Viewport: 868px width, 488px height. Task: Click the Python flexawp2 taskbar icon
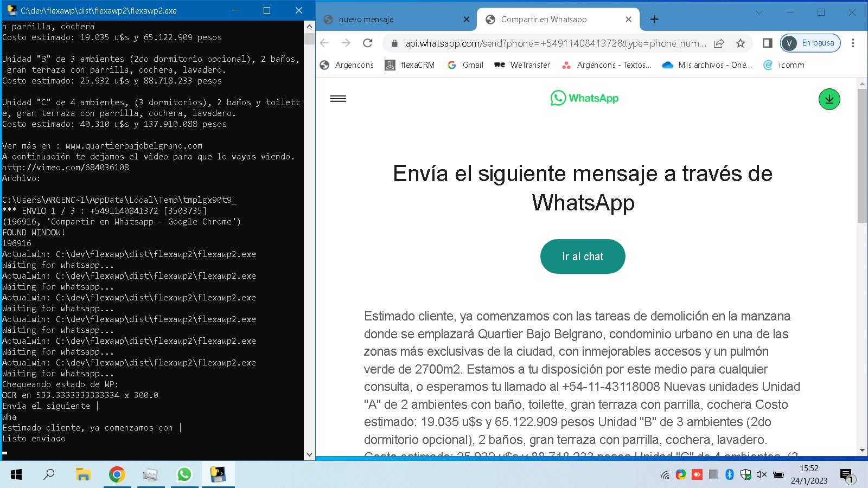pos(218,475)
